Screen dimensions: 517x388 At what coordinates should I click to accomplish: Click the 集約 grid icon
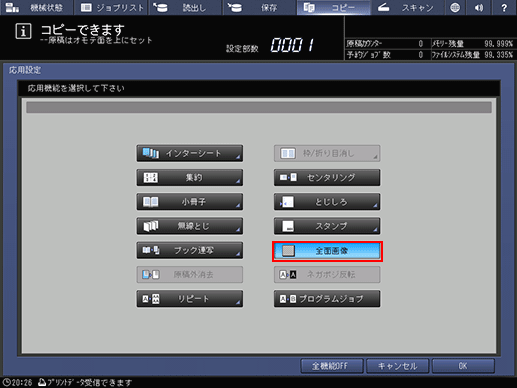point(150,178)
